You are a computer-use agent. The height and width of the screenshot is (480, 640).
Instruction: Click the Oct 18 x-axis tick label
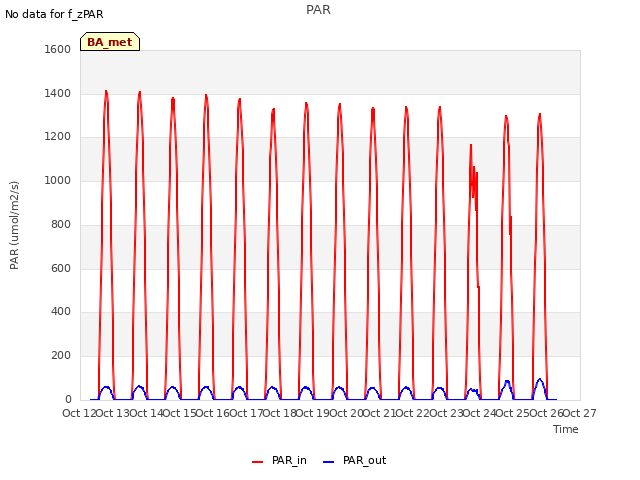[279, 413]
